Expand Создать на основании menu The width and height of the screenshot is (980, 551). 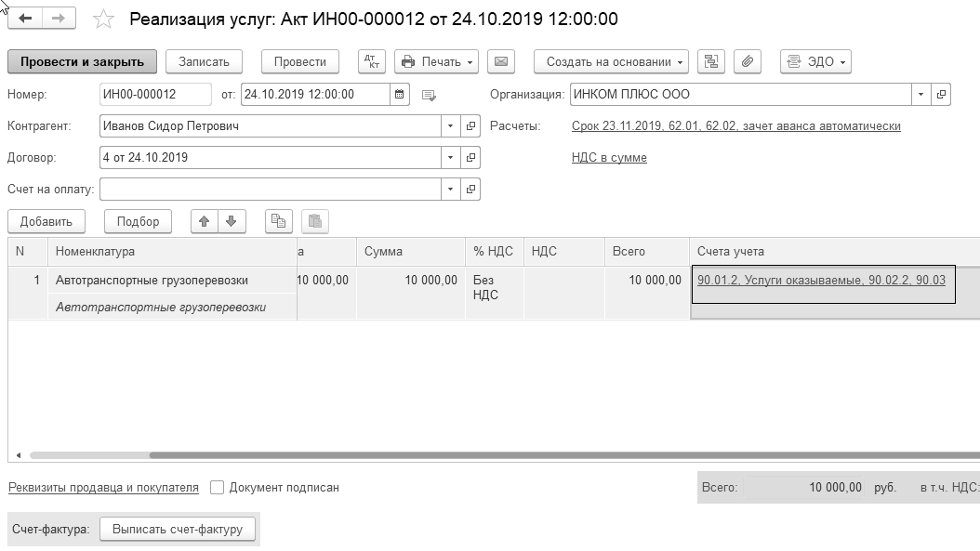[x=611, y=62]
